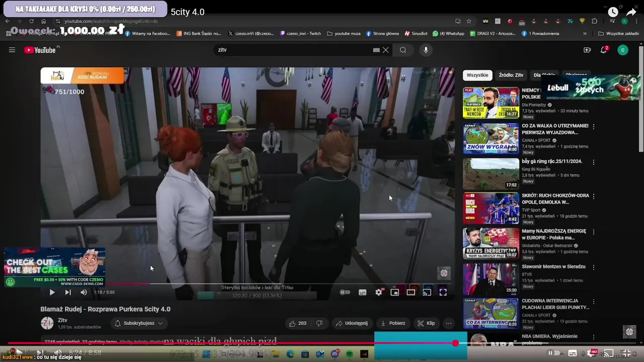Open options for CO ZA WALKA O UTRZYMANIE video
This screenshot has width=644, height=362.
(x=594, y=127)
